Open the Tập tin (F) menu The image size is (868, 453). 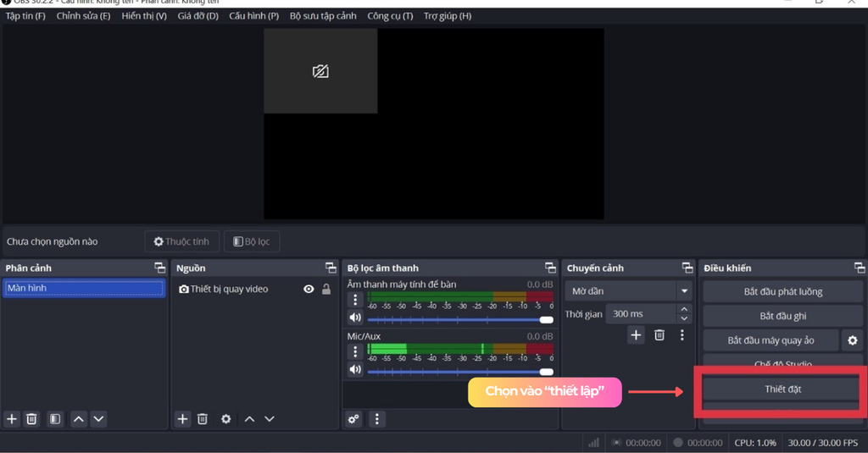25,16
